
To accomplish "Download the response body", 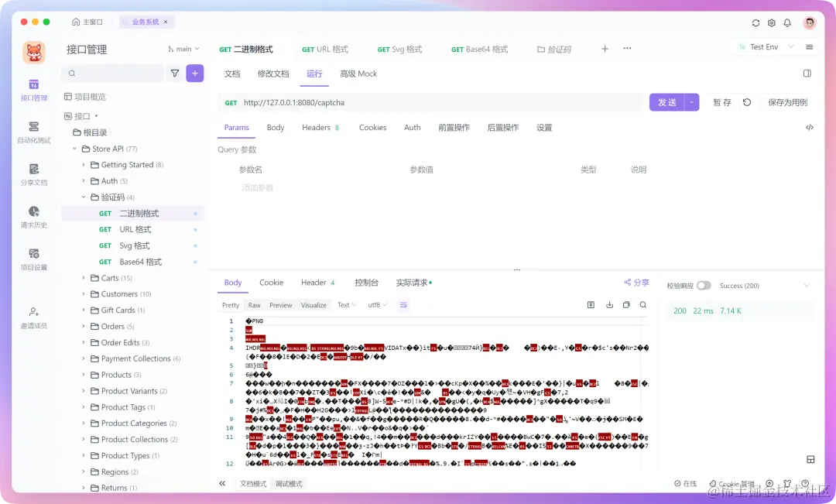I will click(x=609, y=304).
